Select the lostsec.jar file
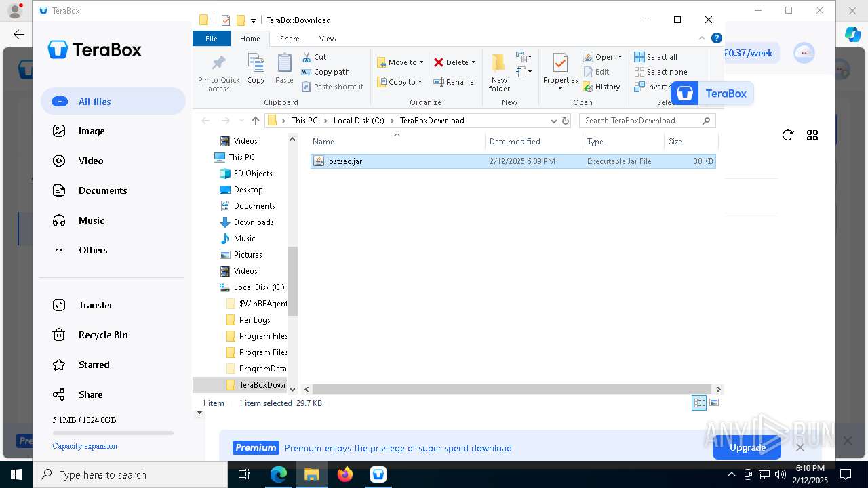 513,161
